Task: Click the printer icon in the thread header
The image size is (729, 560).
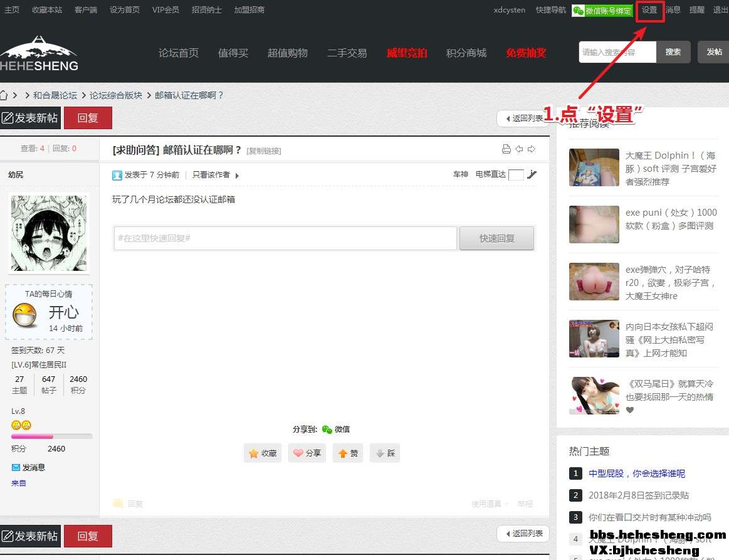Action: click(x=506, y=149)
